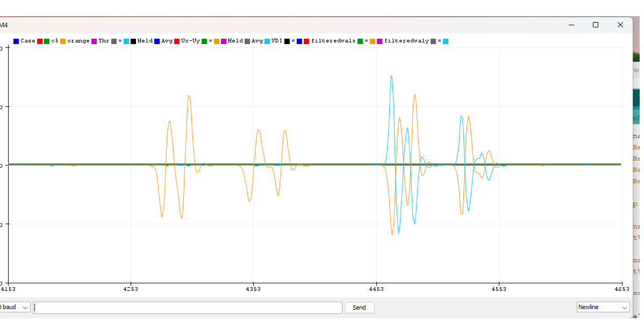Focus the serial message input field
The height and width of the screenshot is (329, 644).
pyautogui.click(x=188, y=307)
